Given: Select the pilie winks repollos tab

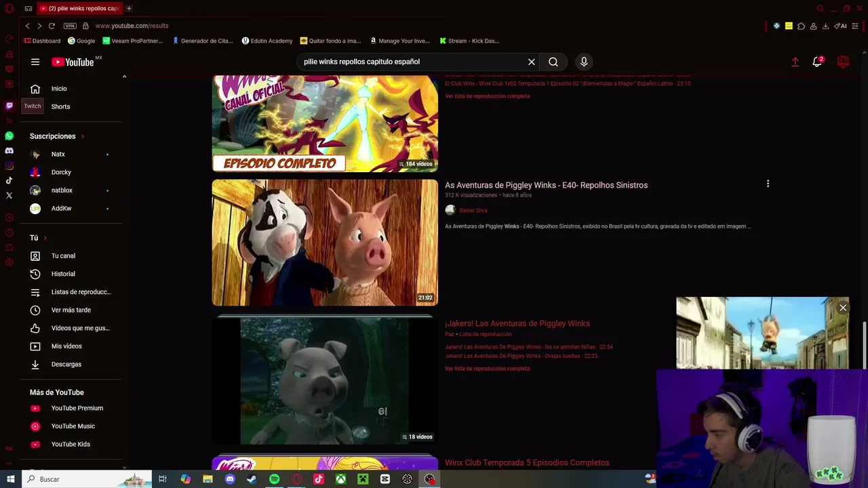Looking at the screenshot, I should coord(79,8).
